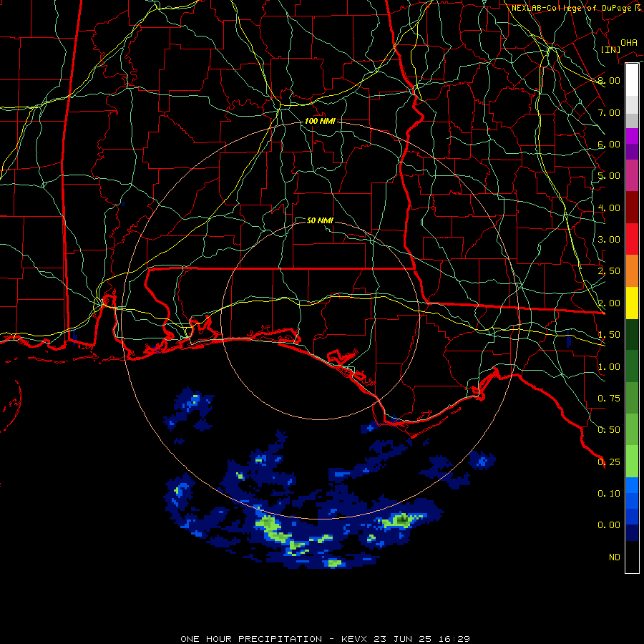Click the 3.00 legend value
Image resolution: width=644 pixels, height=644 pixels.
pos(609,240)
